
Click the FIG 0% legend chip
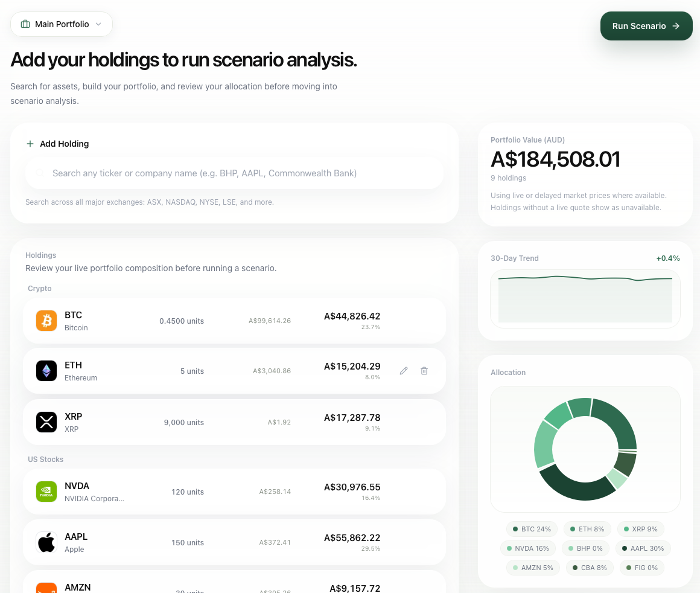(642, 568)
